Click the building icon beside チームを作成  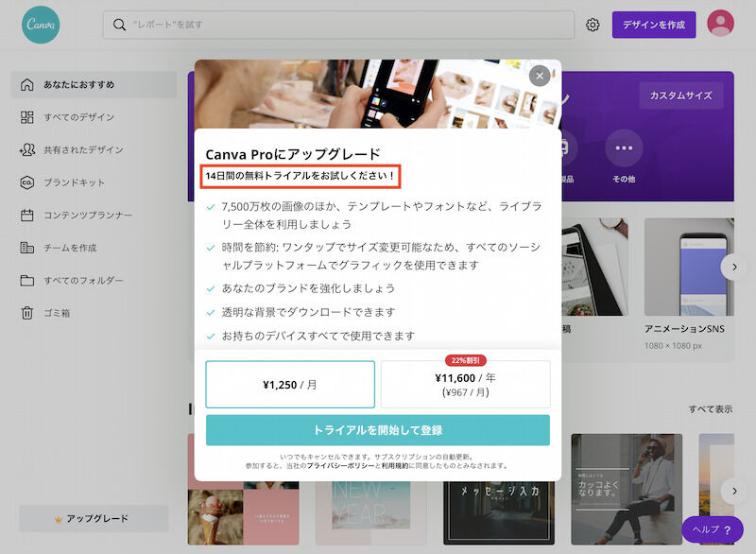[x=27, y=248]
